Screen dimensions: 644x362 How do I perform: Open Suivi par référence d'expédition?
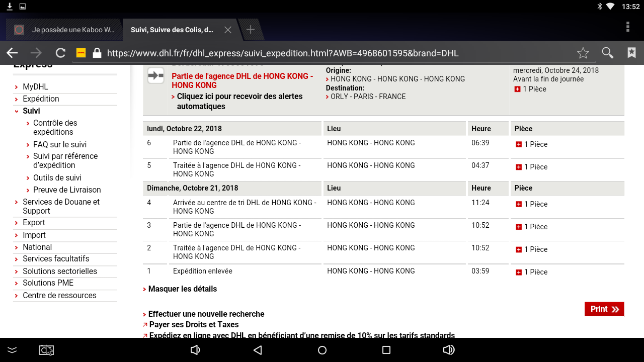click(x=65, y=160)
